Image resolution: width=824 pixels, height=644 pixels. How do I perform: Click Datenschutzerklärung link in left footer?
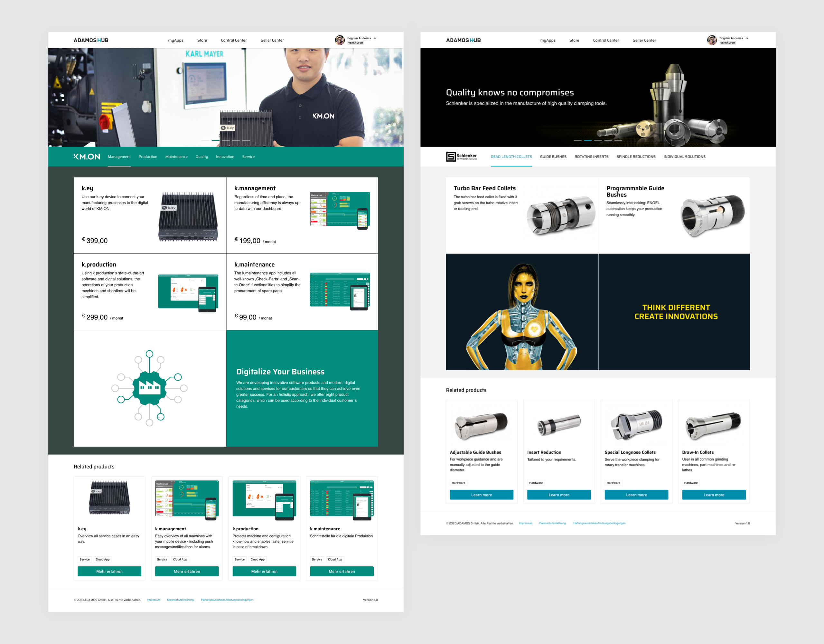click(180, 600)
